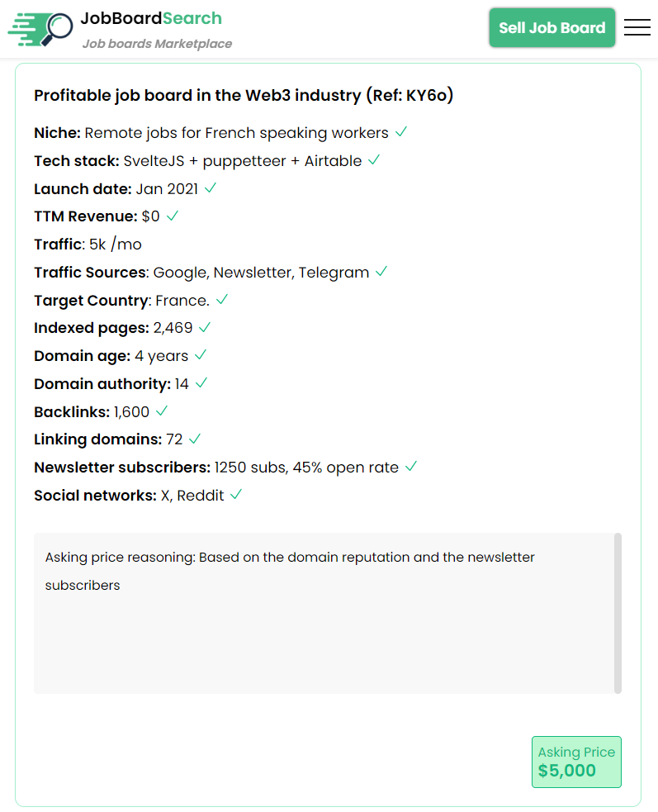Click the Domain age checkmark icon
The image size is (658, 812).
(201, 356)
